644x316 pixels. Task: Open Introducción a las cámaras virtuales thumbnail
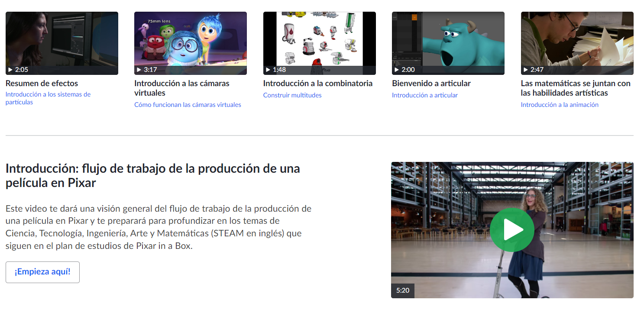tap(191, 43)
